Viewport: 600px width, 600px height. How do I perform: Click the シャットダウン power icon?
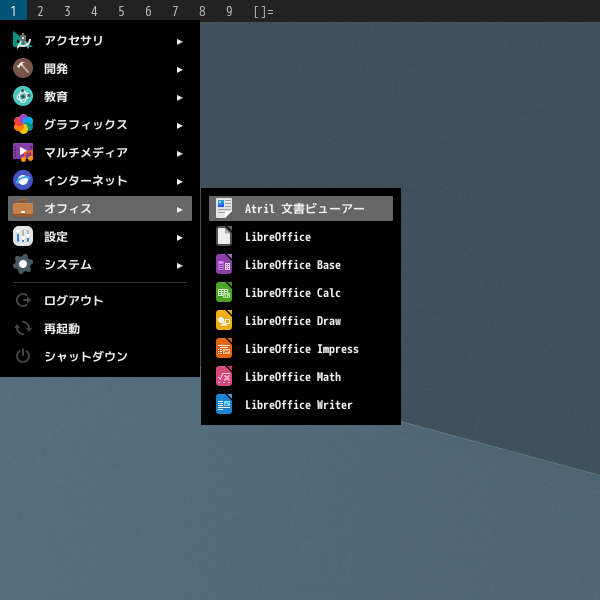point(23,356)
